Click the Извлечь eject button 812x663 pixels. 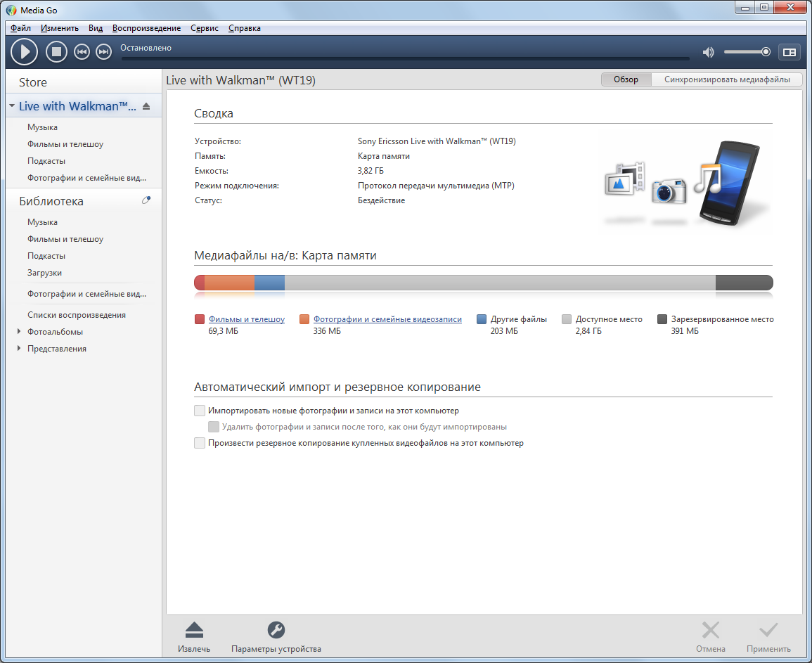pos(194,637)
